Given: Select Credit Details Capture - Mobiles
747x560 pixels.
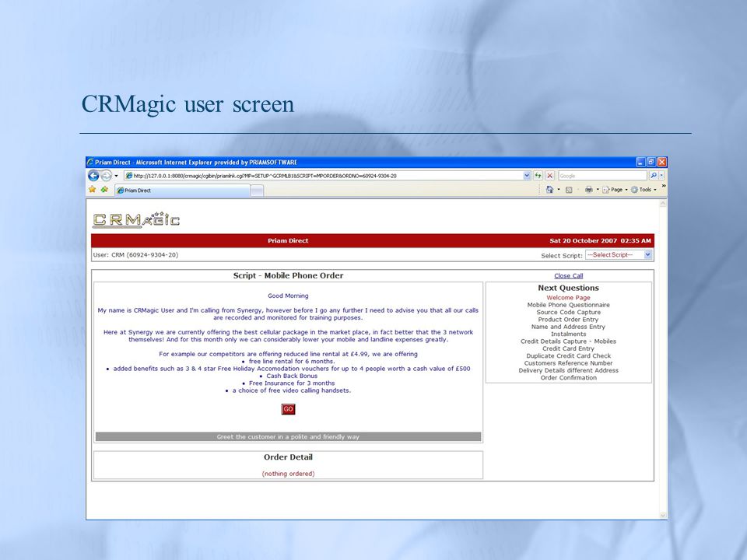Looking at the screenshot, I should point(568,341).
